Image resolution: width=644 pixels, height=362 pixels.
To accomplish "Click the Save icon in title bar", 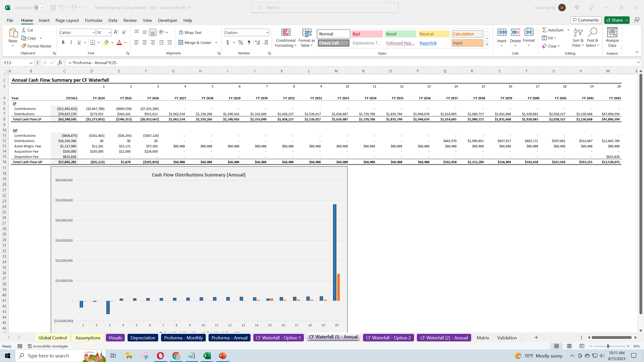I will [53, 8].
